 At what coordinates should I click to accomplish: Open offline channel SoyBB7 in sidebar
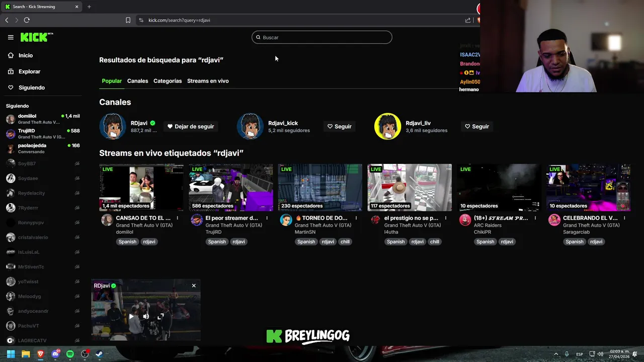click(43, 163)
